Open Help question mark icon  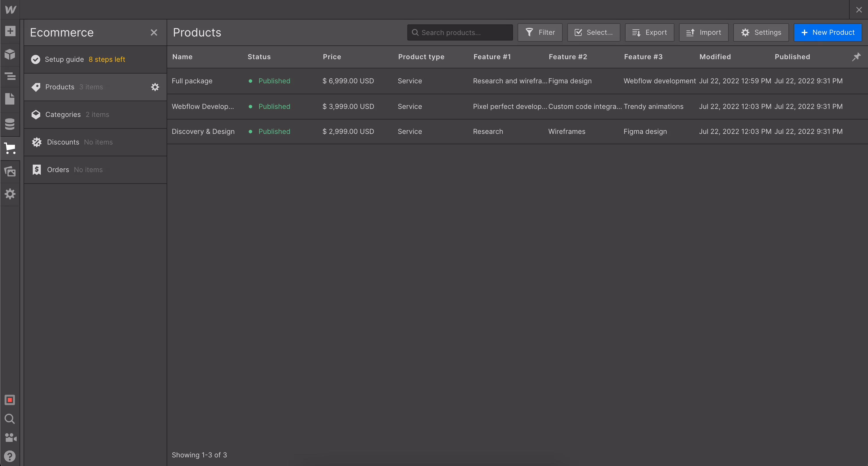(10, 456)
